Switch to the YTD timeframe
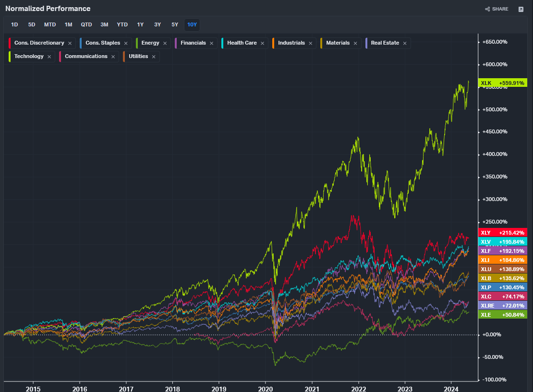 122,24
